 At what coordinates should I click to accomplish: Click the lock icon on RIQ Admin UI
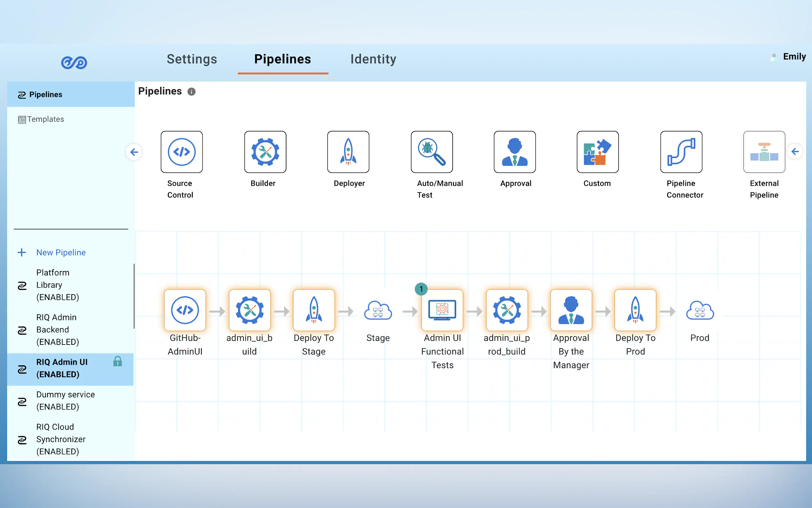(x=118, y=361)
